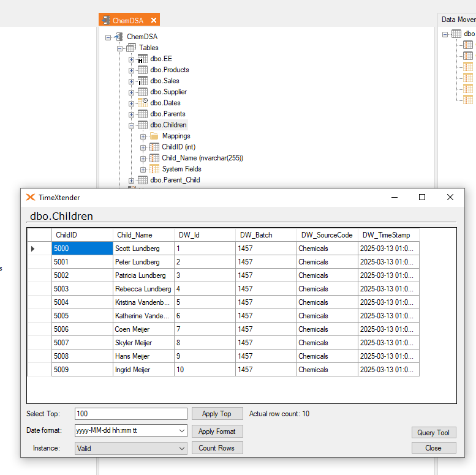This screenshot has height=475, width=476.
Task: Click the DW_SourceCode column header
Action: pos(328,235)
